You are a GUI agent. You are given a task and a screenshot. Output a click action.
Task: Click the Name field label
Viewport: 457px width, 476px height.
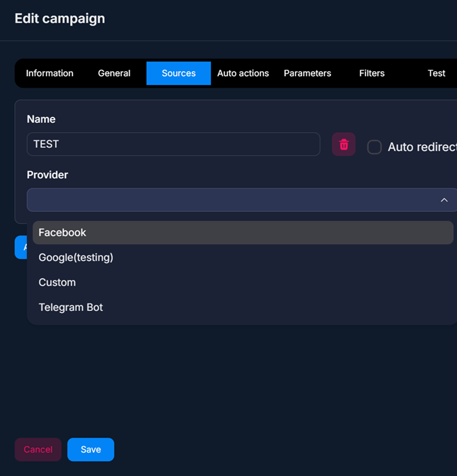click(x=41, y=119)
